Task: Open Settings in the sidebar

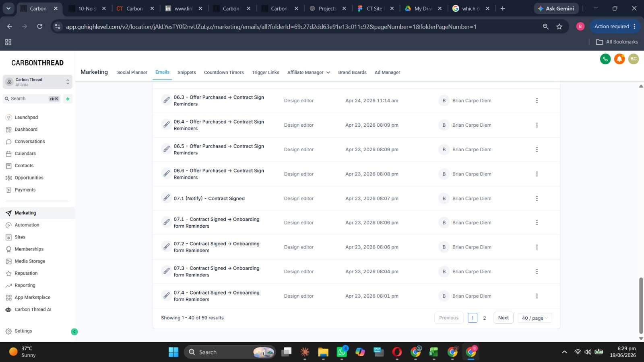Action: tap(23, 331)
